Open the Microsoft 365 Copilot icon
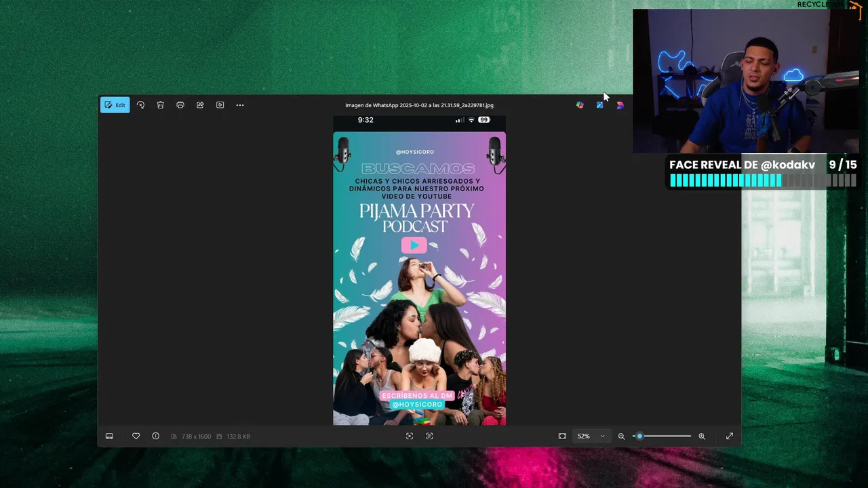The image size is (868, 488). [x=580, y=105]
